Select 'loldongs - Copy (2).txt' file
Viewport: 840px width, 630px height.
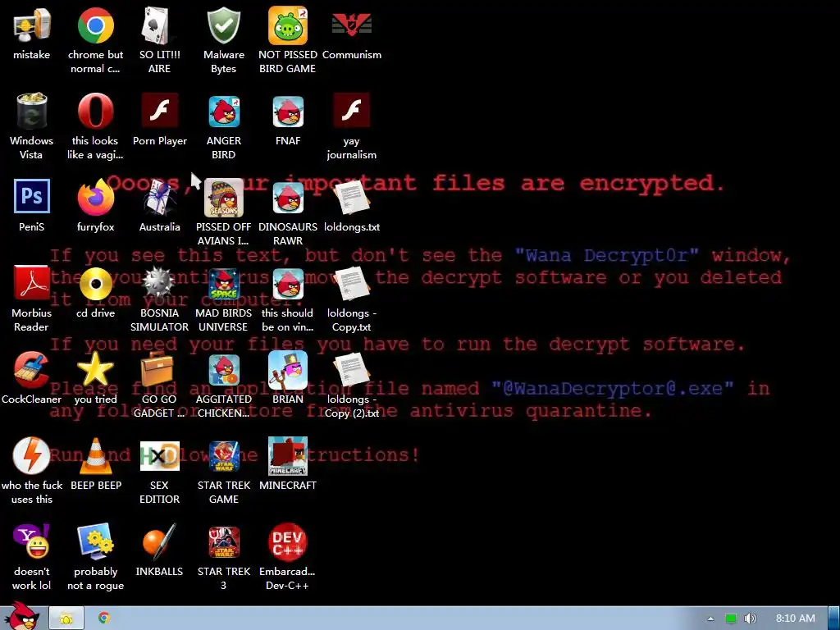(x=351, y=370)
